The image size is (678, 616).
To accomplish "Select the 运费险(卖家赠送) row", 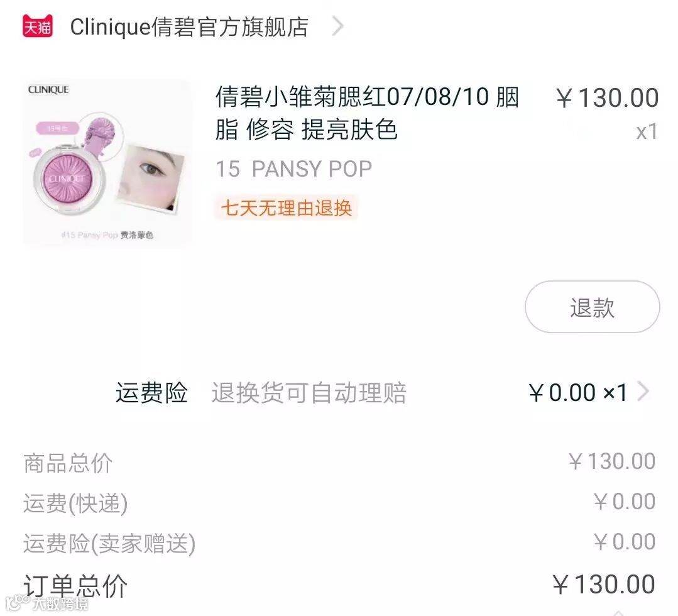I will pos(339,543).
